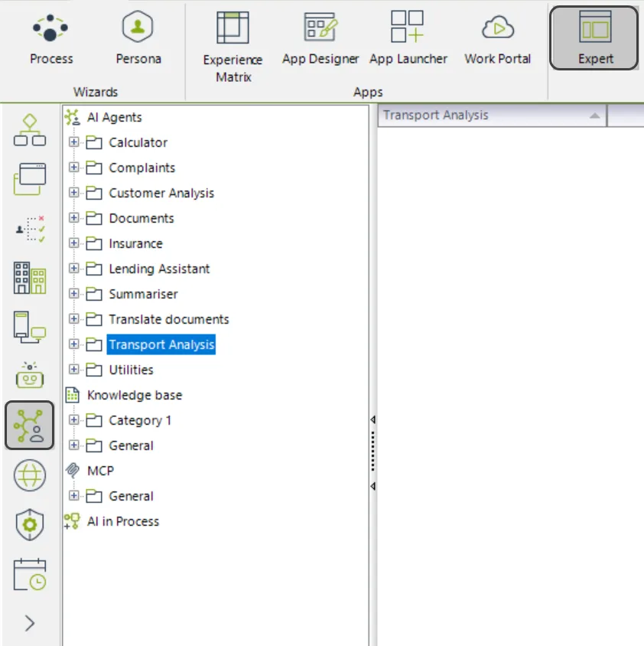
Task: Expand the sidebar with the chevron arrow
Action: [30, 623]
